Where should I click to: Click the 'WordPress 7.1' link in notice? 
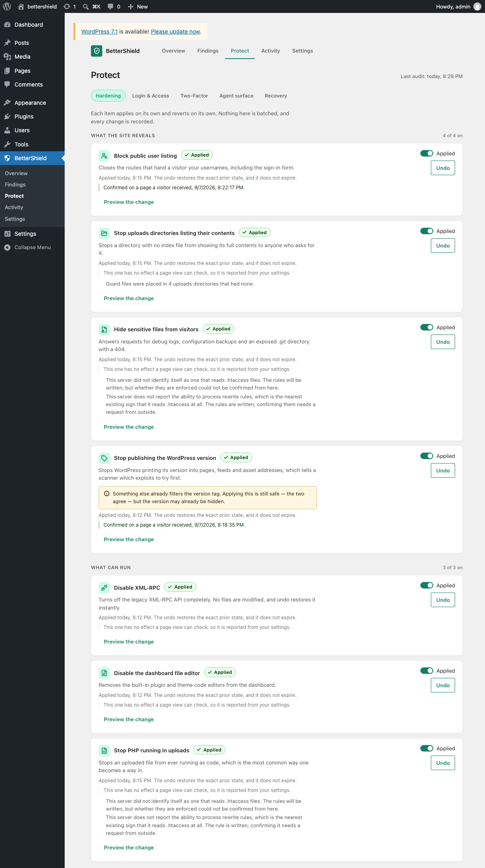click(x=99, y=32)
